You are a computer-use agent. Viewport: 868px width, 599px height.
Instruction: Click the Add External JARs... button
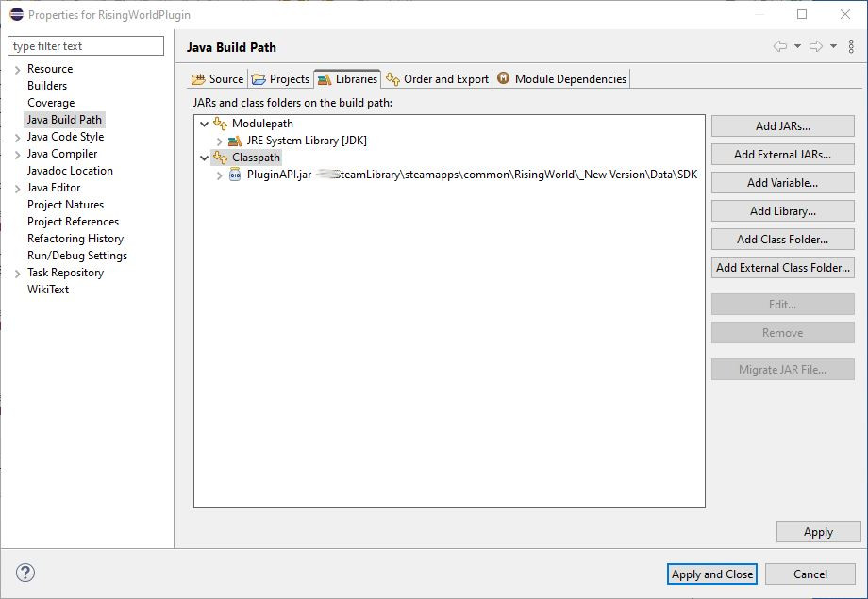click(x=783, y=155)
